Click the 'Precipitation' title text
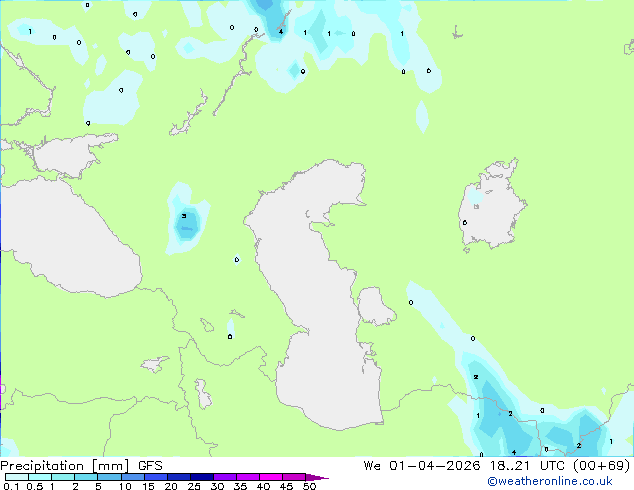Viewport: 634px width, 490px height. coord(42,466)
